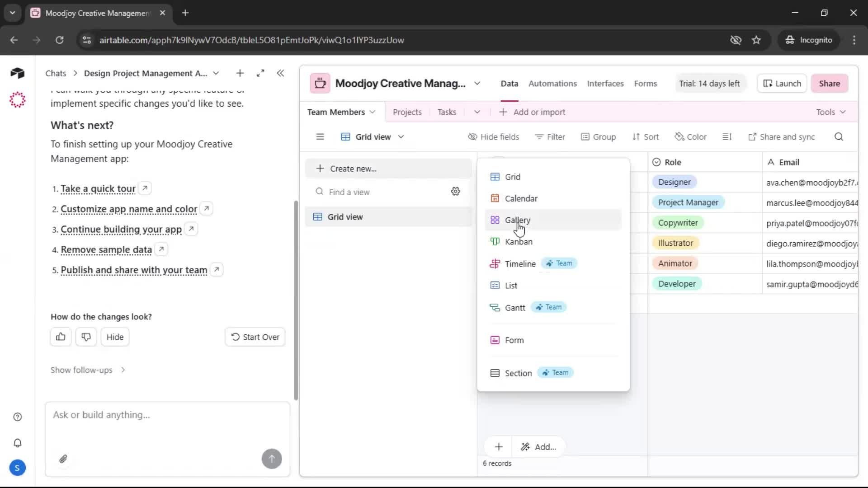Click the Illustrator role tag

675,243
